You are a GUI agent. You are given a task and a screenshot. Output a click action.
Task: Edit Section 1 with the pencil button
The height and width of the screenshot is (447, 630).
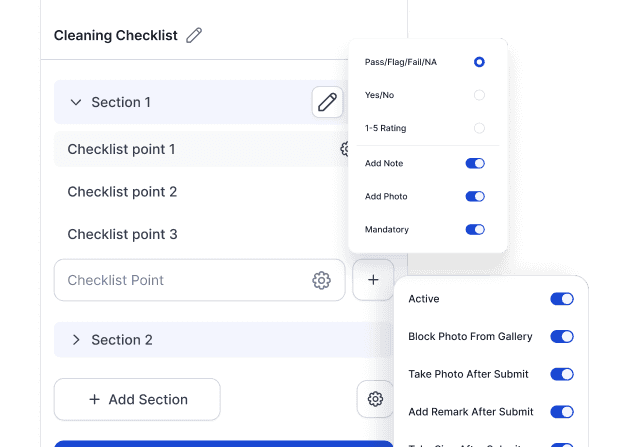click(327, 102)
